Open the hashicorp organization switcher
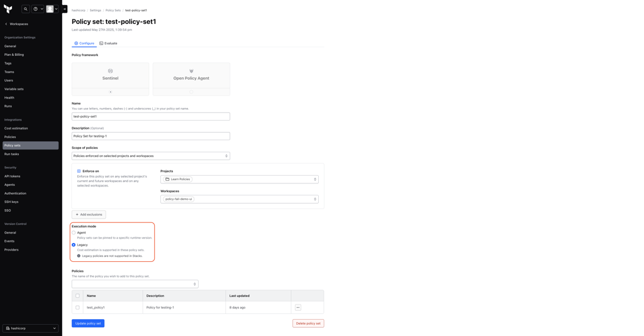This screenshot has height=336, width=644. 30,328
